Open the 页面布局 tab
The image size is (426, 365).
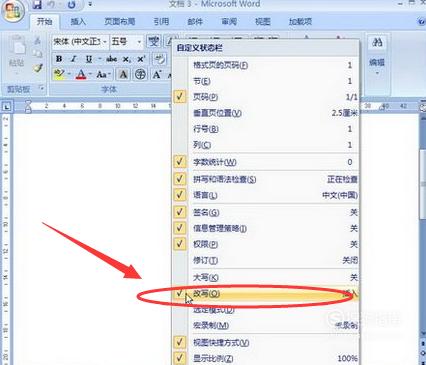pos(120,22)
